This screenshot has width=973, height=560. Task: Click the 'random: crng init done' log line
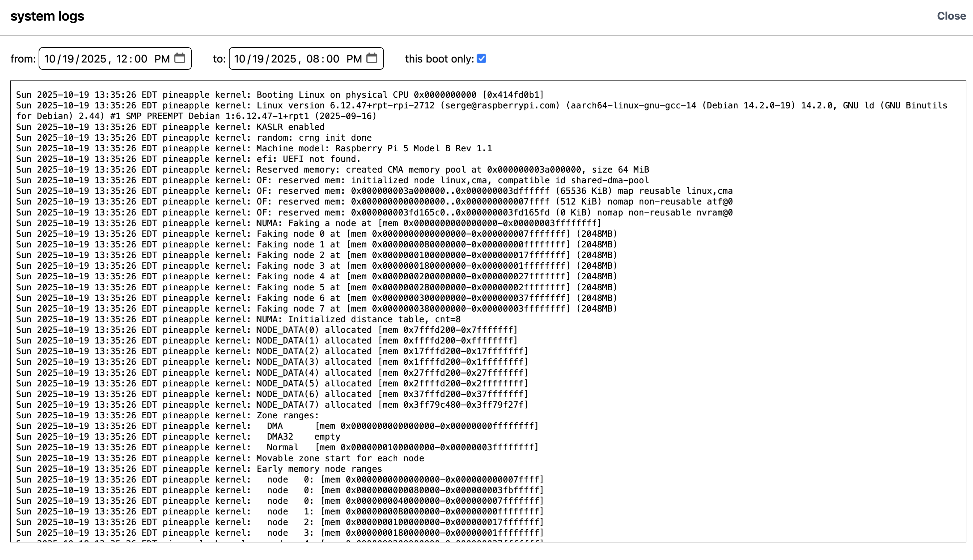[x=194, y=138]
